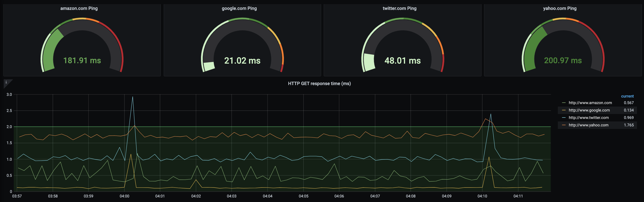The height and width of the screenshot is (202, 644).
Task: Click the google legend current value 0.134
Action: pyautogui.click(x=629, y=110)
